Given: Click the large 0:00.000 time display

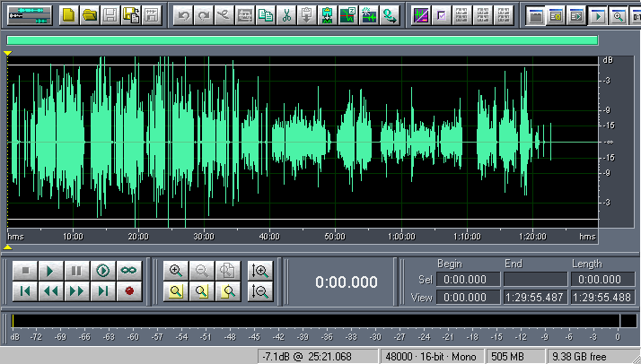Looking at the screenshot, I should click(x=347, y=282).
